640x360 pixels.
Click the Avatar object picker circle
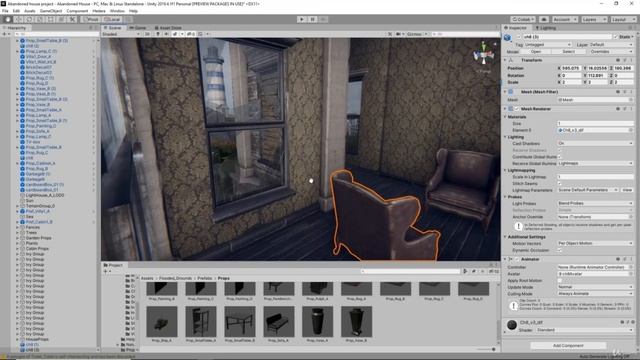pos(631,274)
